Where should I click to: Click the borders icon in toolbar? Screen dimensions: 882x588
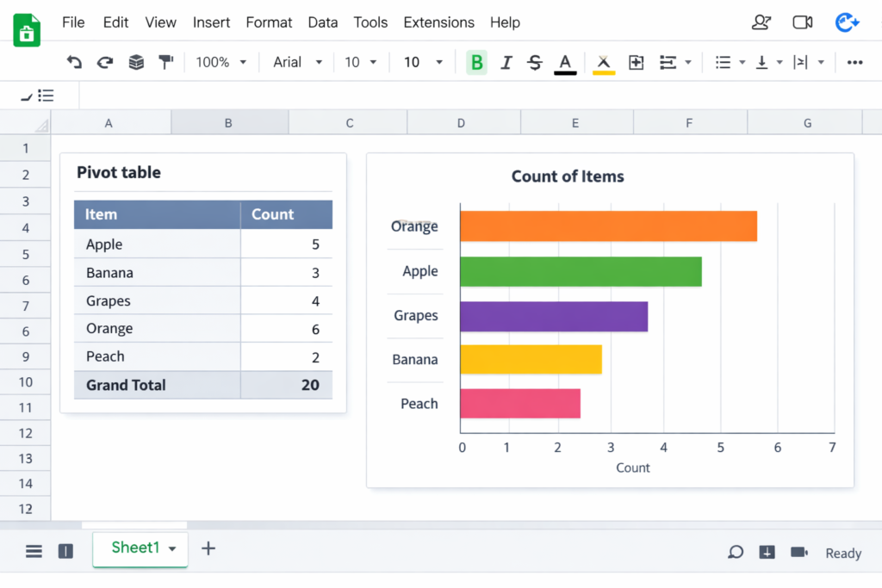[637, 62]
